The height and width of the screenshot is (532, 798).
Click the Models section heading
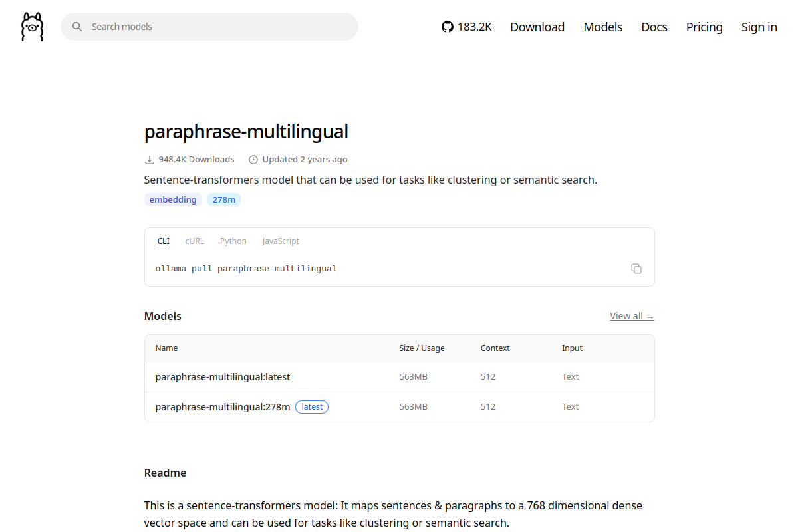click(163, 316)
